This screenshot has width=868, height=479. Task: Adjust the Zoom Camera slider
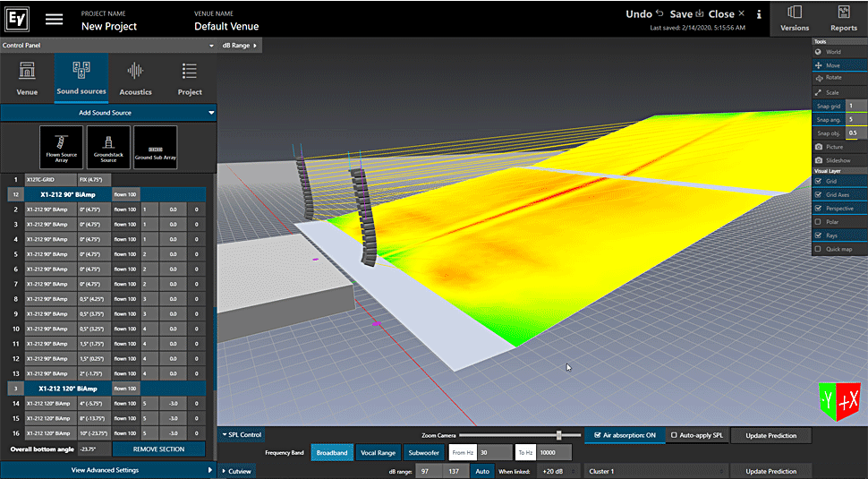click(559, 435)
